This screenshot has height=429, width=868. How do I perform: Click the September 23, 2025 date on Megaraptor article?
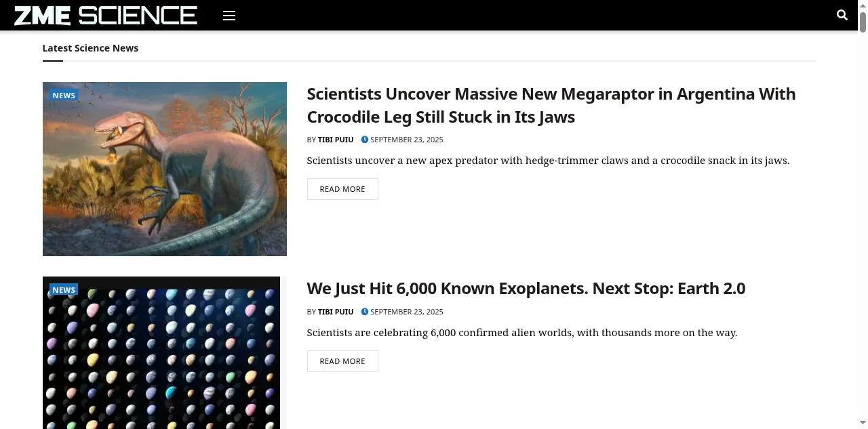(407, 140)
